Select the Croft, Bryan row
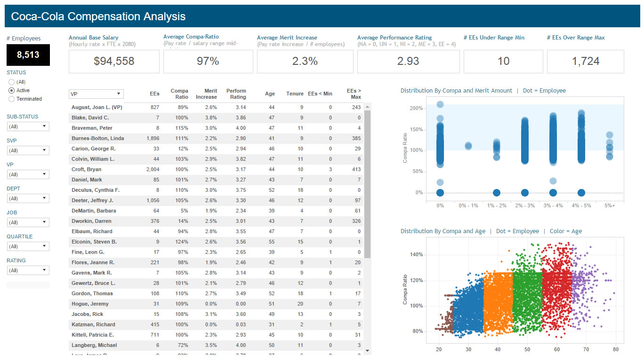The image size is (644, 362). 217,169
